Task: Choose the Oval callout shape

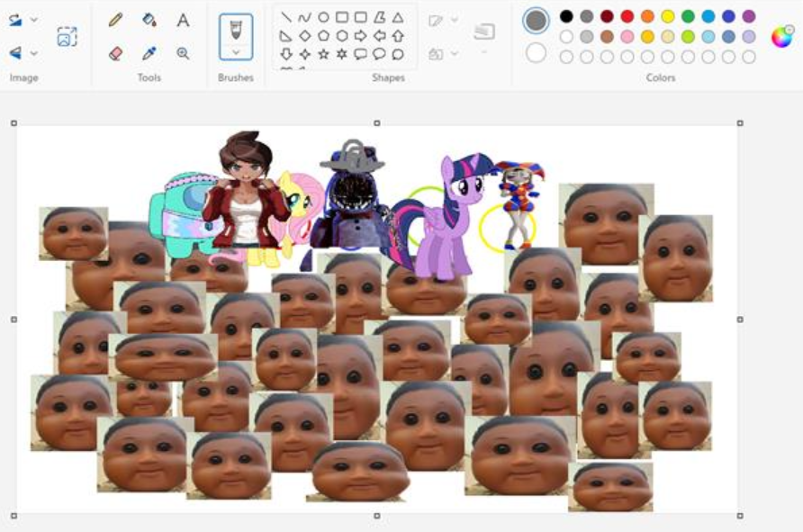Action: pos(379,54)
